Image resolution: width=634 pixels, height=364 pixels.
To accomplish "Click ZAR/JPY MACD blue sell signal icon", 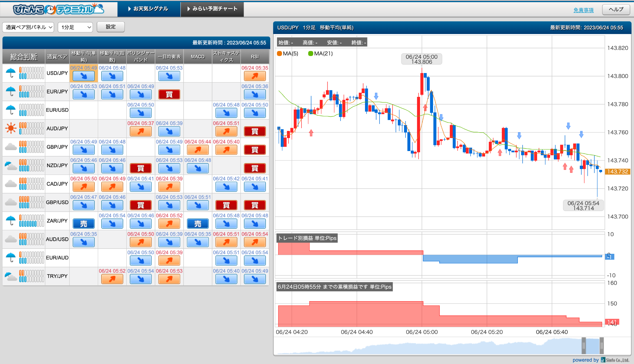I will pyautogui.click(x=198, y=223).
